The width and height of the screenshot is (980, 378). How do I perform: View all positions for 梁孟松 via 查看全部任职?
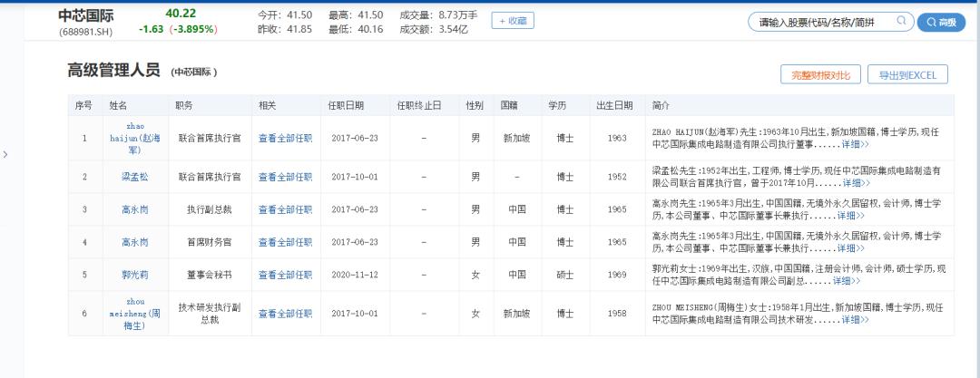[285, 176]
